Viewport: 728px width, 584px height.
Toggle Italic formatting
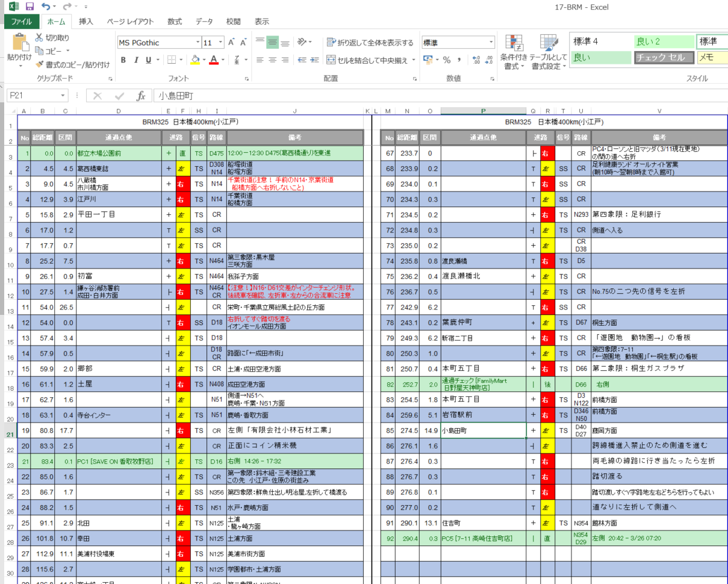pyautogui.click(x=137, y=60)
